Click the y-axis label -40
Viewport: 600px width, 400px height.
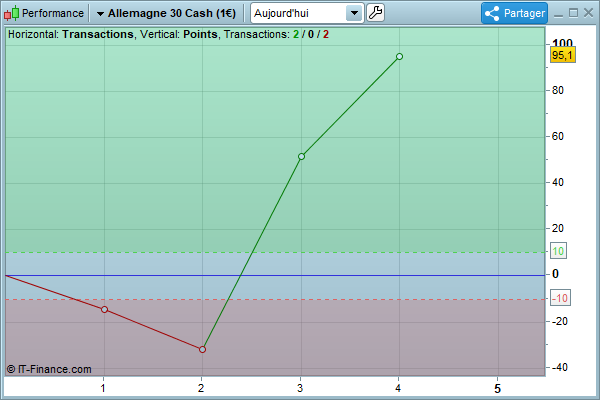click(560, 367)
